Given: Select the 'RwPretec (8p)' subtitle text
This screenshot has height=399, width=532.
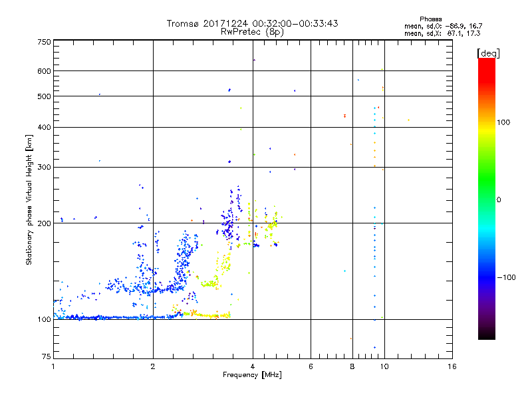Looking at the screenshot, I should pos(252,31).
